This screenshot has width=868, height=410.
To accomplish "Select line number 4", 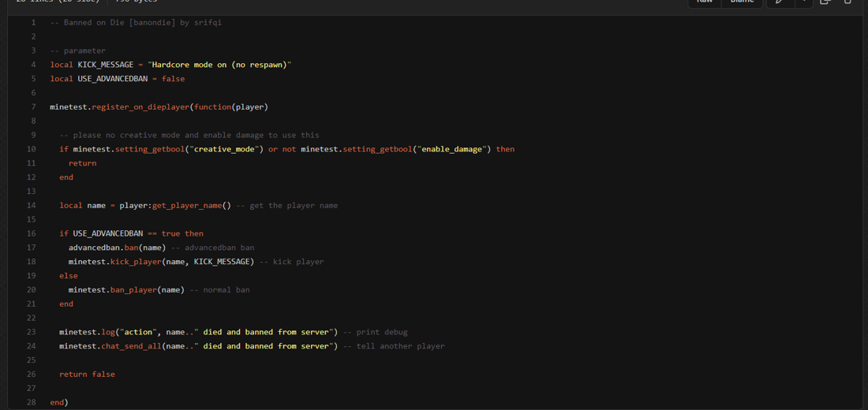I will tap(33, 65).
